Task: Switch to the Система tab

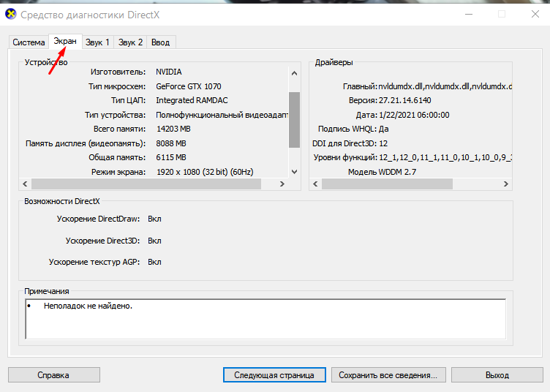Action: pyautogui.click(x=29, y=42)
